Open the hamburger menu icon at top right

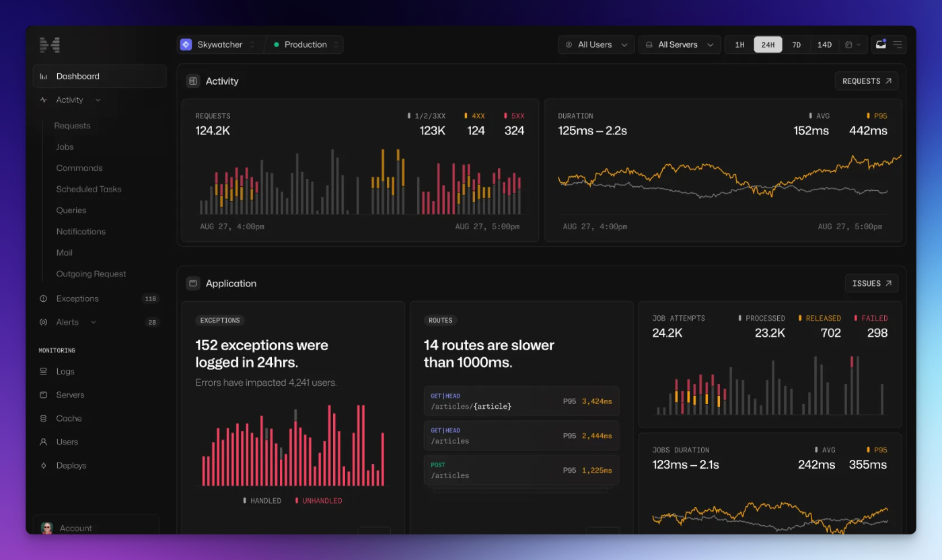(898, 44)
